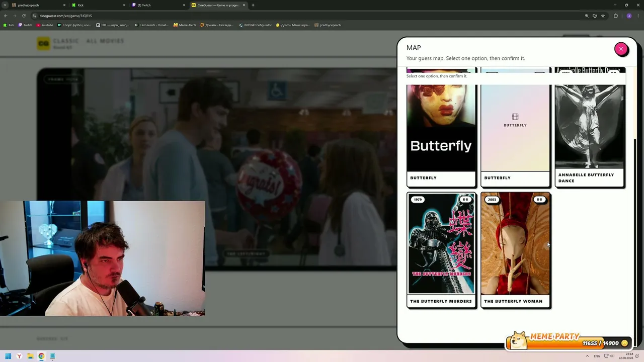
Task: Switch to the Kick browser tab
Action: pyautogui.click(x=99, y=5)
